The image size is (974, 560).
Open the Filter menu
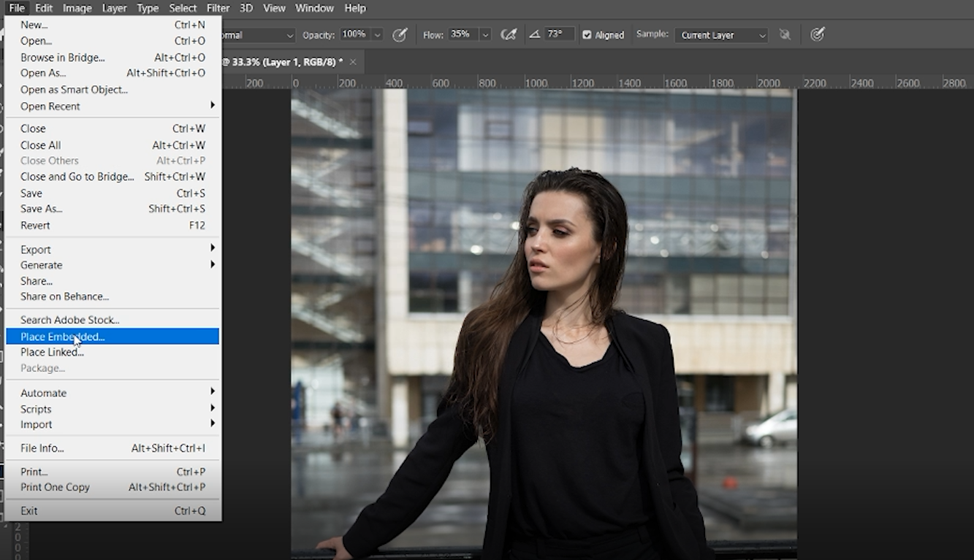pyautogui.click(x=218, y=8)
